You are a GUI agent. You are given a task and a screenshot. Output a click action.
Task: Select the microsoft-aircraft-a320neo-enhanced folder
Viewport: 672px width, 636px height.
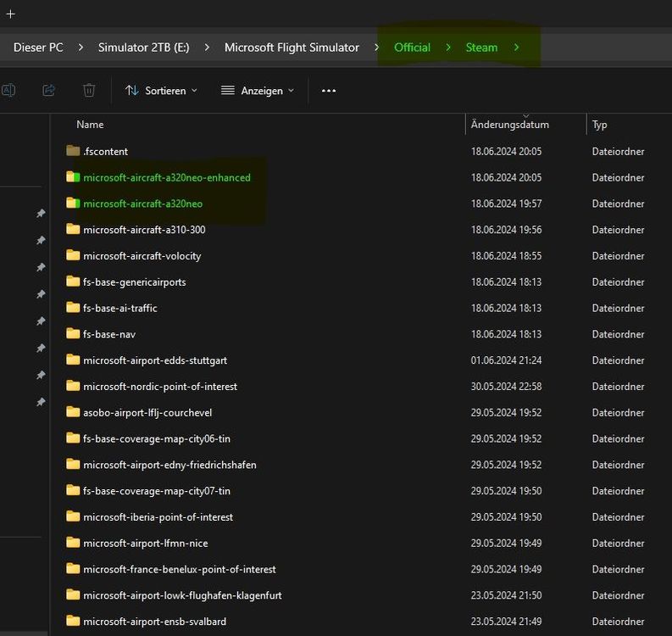[166, 177]
